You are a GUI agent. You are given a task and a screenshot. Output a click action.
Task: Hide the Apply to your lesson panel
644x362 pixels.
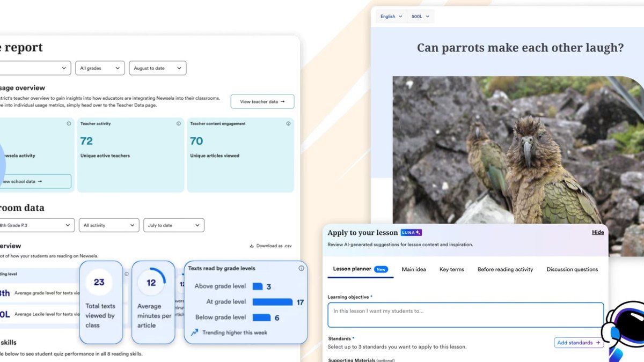pos(598,232)
